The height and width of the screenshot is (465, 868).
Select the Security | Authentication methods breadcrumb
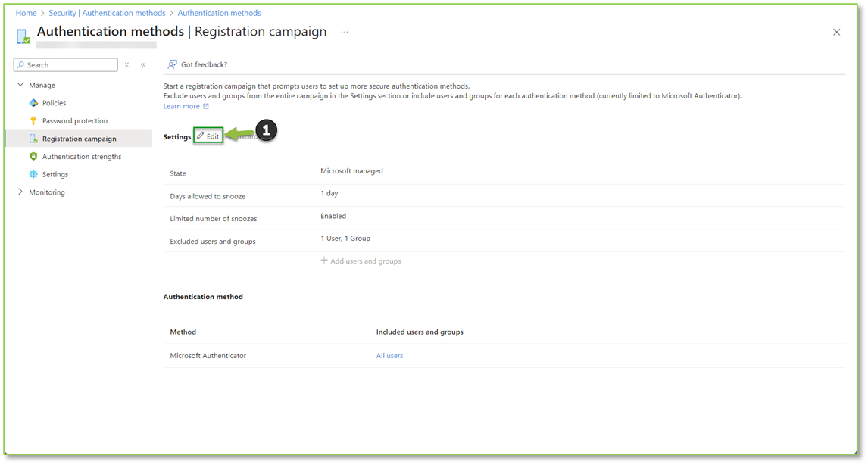pos(107,13)
